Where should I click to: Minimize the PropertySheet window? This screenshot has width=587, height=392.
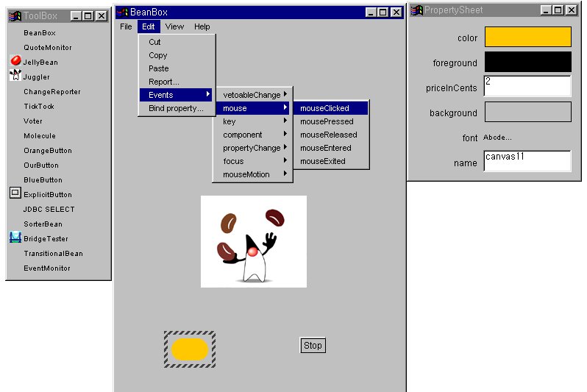[x=547, y=10]
